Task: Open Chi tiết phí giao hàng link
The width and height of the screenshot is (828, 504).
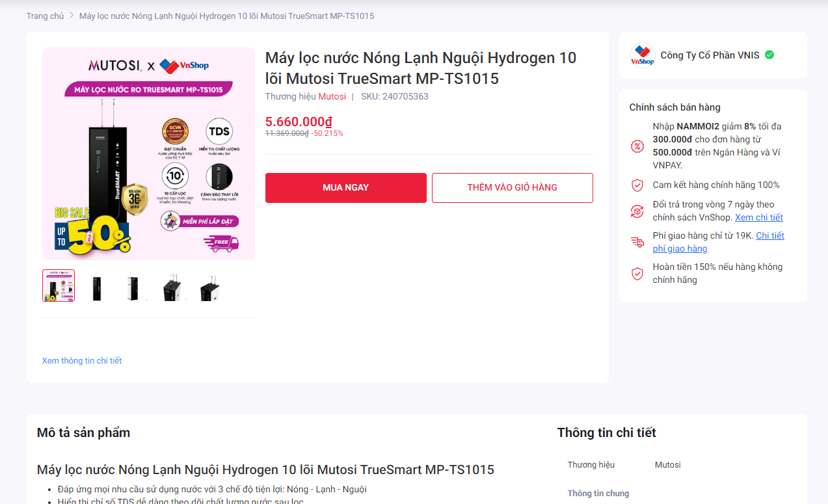Action: [769, 236]
